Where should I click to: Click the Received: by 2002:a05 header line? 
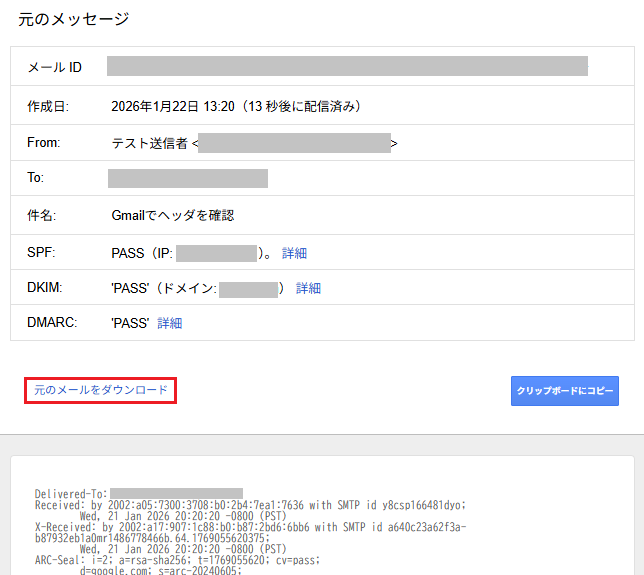(x=251, y=505)
